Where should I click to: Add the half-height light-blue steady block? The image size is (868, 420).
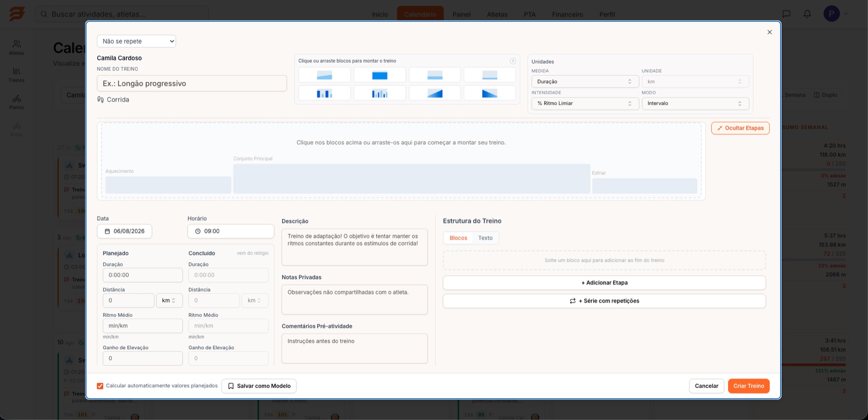435,75
